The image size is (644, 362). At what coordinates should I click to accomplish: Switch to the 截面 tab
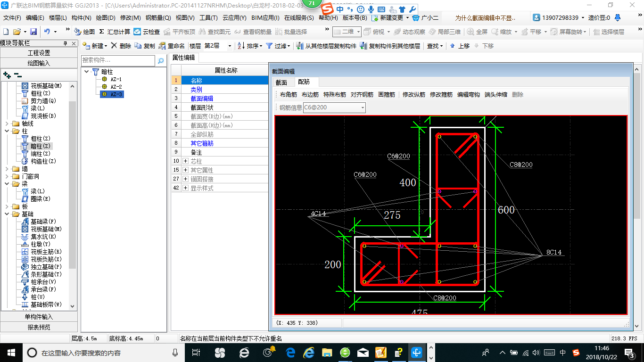tap(281, 82)
